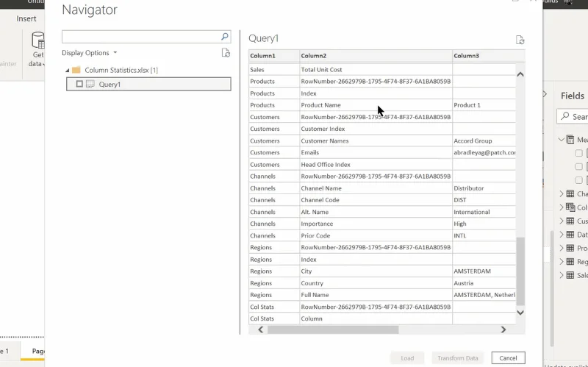Click the folder icon of Column Statistics.xlsx
Viewport: 588px width, 367px height.
click(x=76, y=70)
